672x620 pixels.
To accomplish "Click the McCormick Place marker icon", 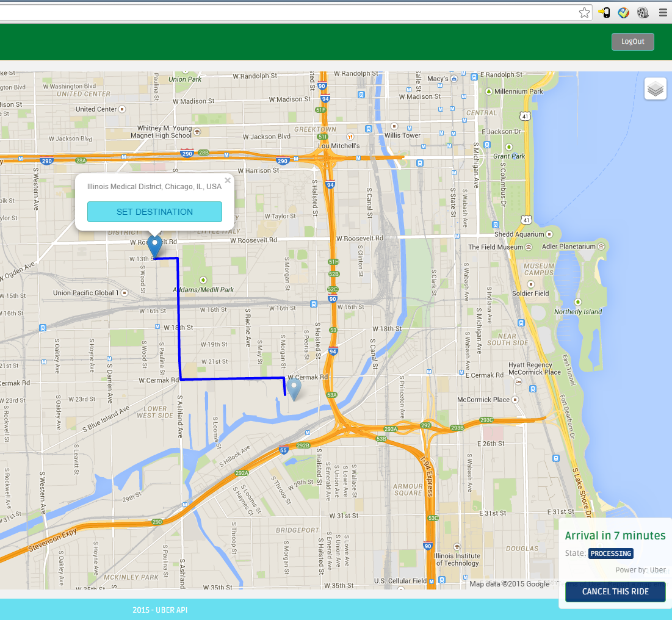I will [x=515, y=400].
